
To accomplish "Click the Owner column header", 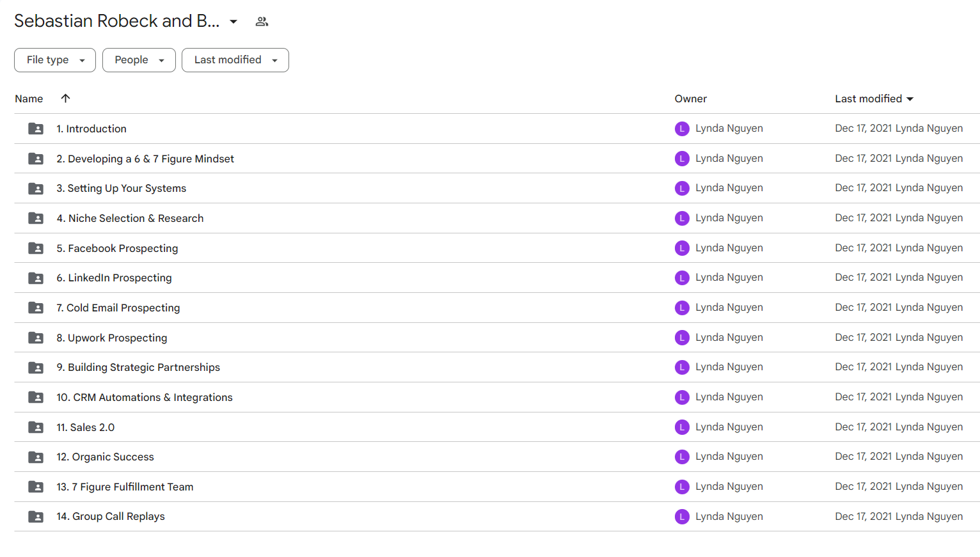I will point(691,98).
